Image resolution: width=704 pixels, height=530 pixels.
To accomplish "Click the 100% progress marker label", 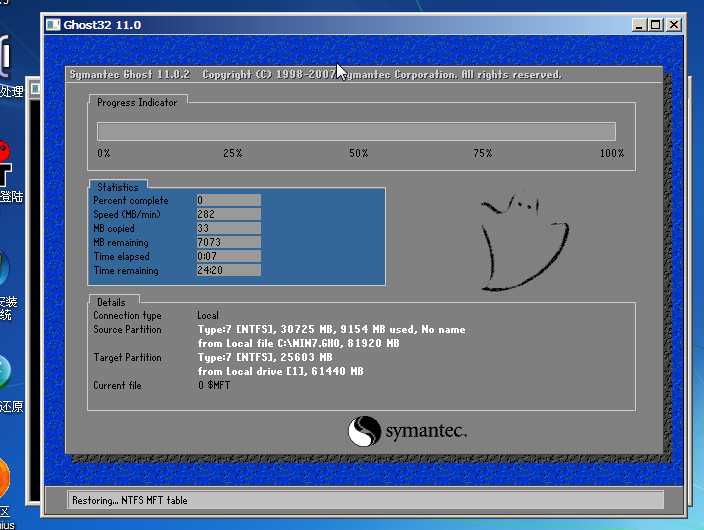I will 612,153.
